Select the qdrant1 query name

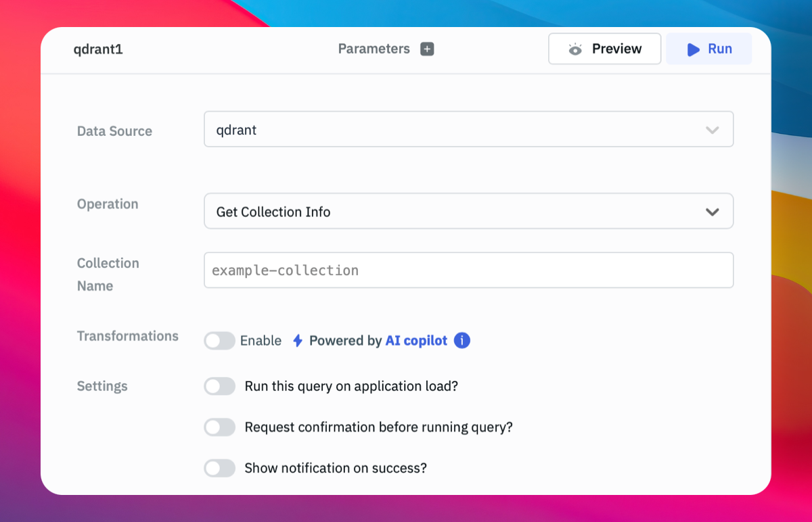98,49
